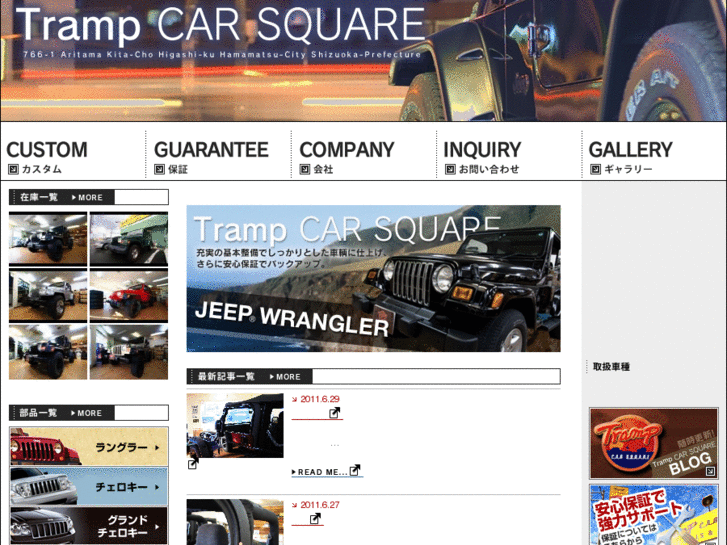The image size is (727, 545).
Task: Click the square arrow icon beside 会社
Action: coord(305,169)
